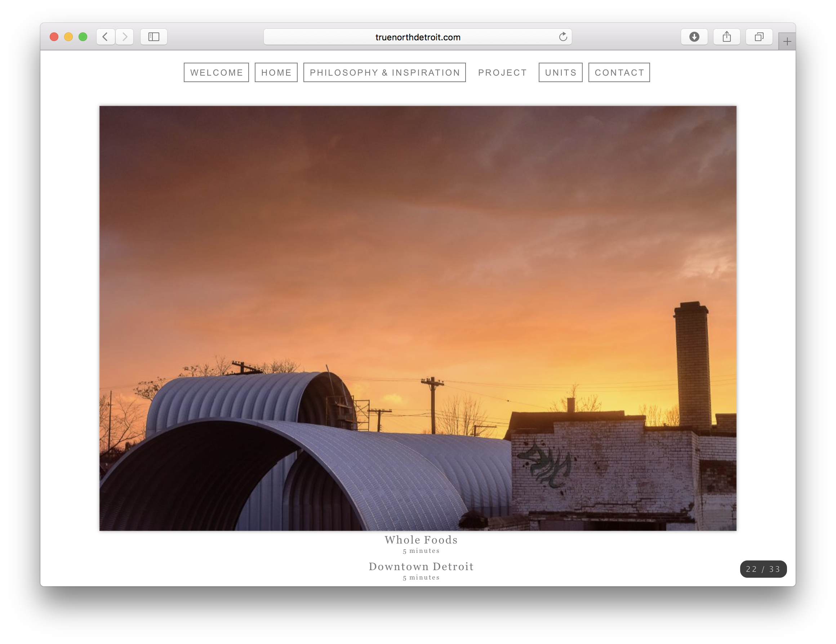
Task: Toggle the Safari sidebar
Action: pos(154,37)
